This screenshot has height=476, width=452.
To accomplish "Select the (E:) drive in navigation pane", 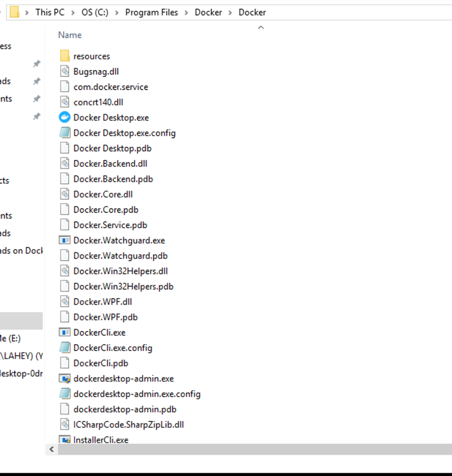I will pyautogui.click(x=10, y=338).
